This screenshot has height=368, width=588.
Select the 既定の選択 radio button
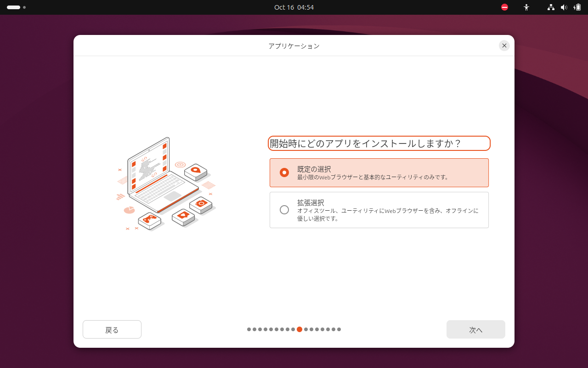tap(284, 172)
